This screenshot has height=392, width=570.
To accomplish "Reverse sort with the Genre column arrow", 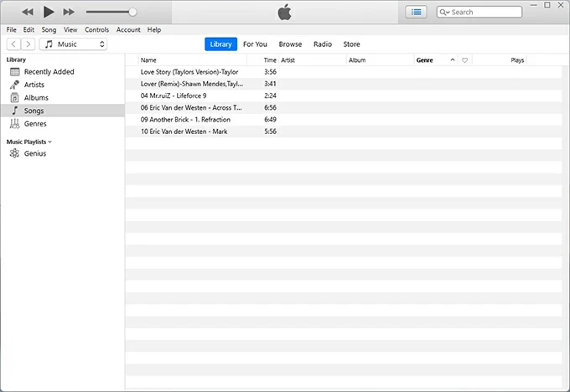I will coord(452,60).
